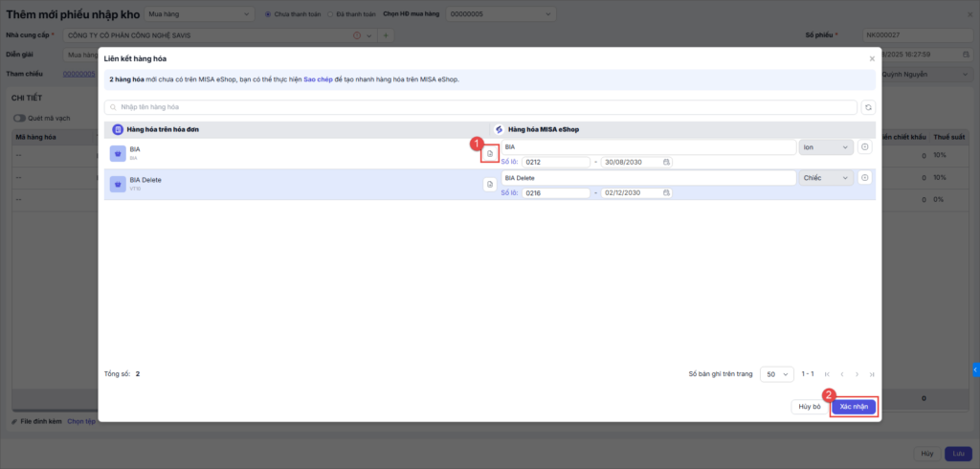Screen dimensions: 980x469
Task: Click the blue side panel expand arrow
Action: pyautogui.click(x=975, y=369)
